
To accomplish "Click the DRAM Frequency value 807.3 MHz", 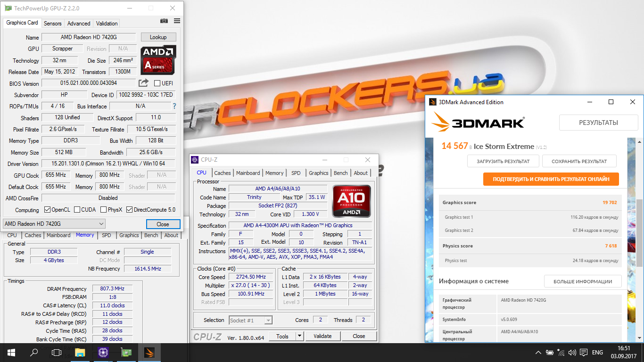I will (x=112, y=289).
